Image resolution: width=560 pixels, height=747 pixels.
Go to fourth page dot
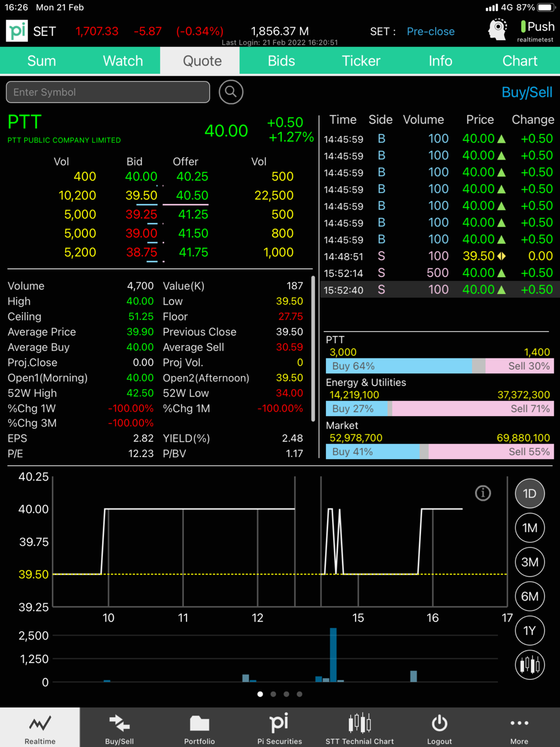click(300, 694)
